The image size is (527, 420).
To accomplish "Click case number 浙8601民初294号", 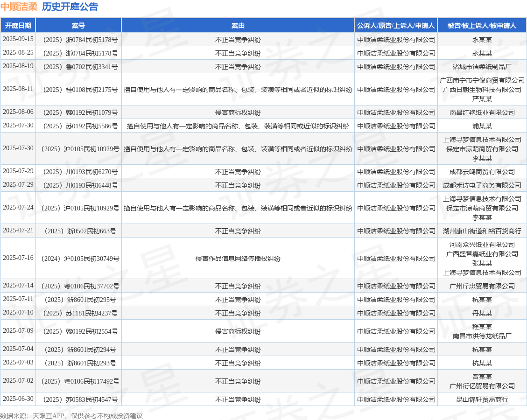I will point(80,350).
